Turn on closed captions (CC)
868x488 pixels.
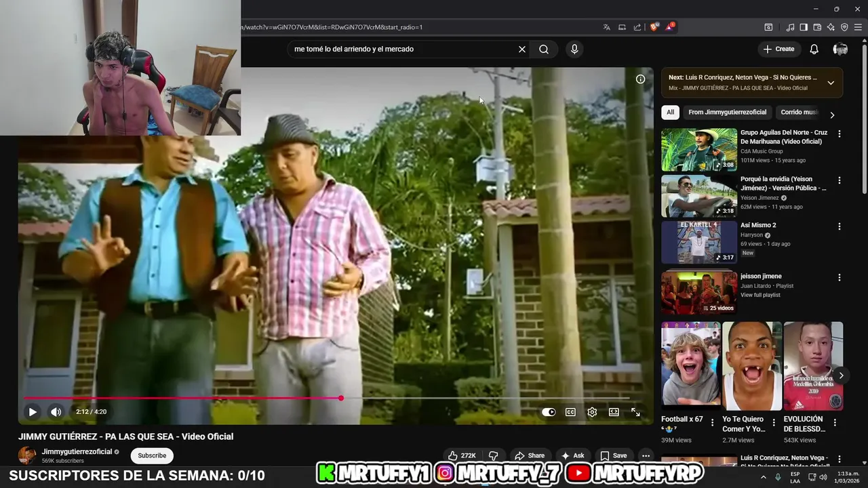coord(571,412)
